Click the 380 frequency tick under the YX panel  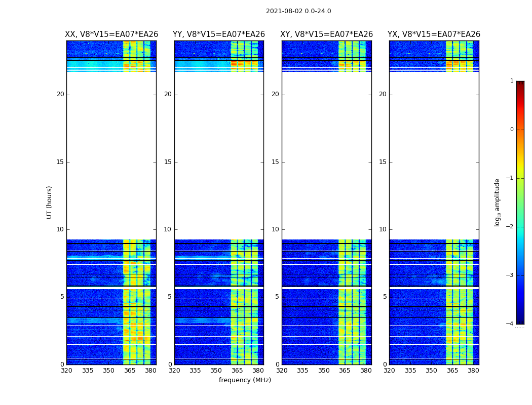[473, 371]
